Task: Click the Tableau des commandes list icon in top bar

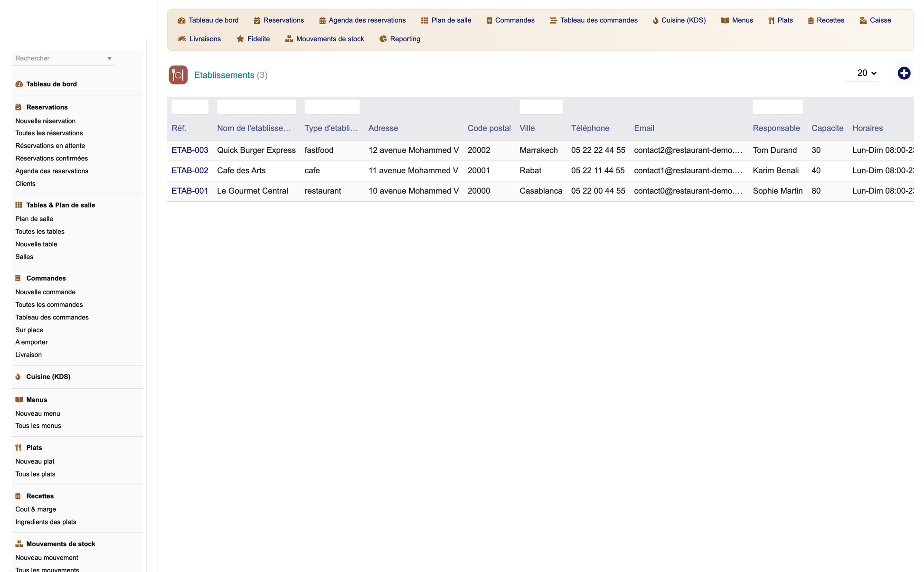Action: (x=553, y=20)
